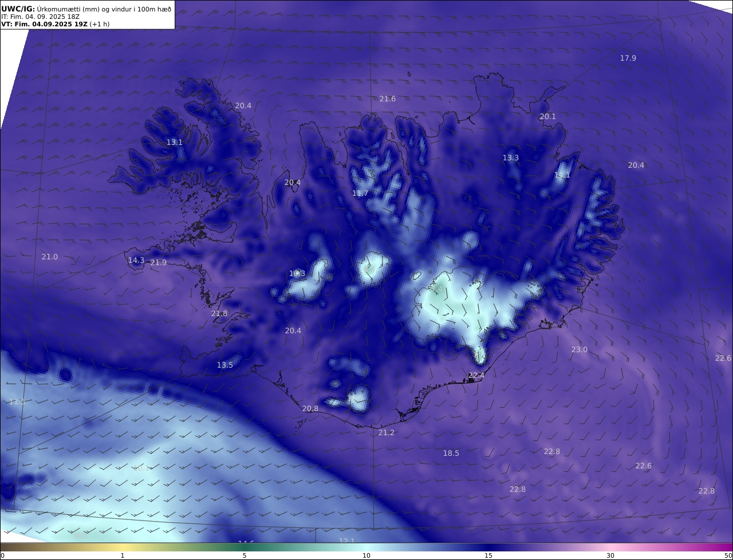Viewport: 733px width, 560px height.
Task: Click the 10 tick on the color scale
Action: coord(366,555)
